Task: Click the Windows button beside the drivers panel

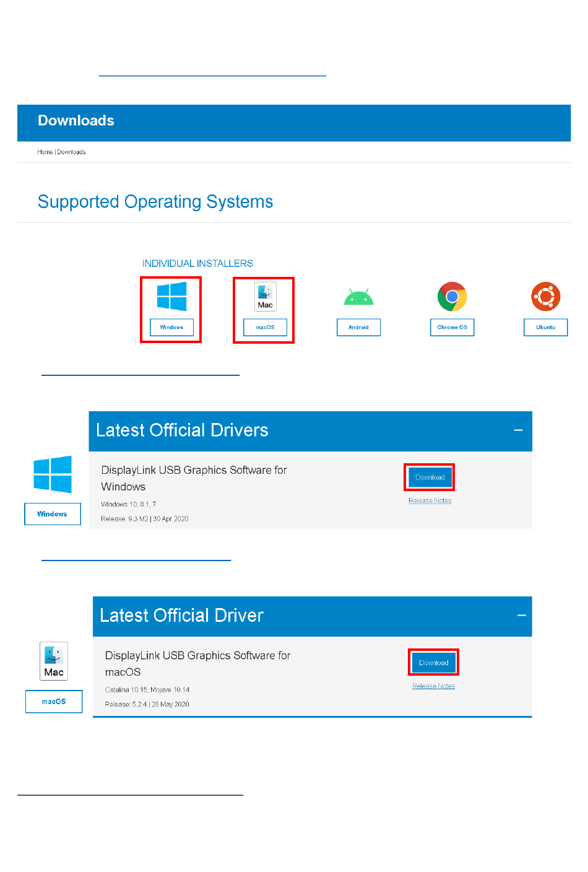Action: point(53,514)
